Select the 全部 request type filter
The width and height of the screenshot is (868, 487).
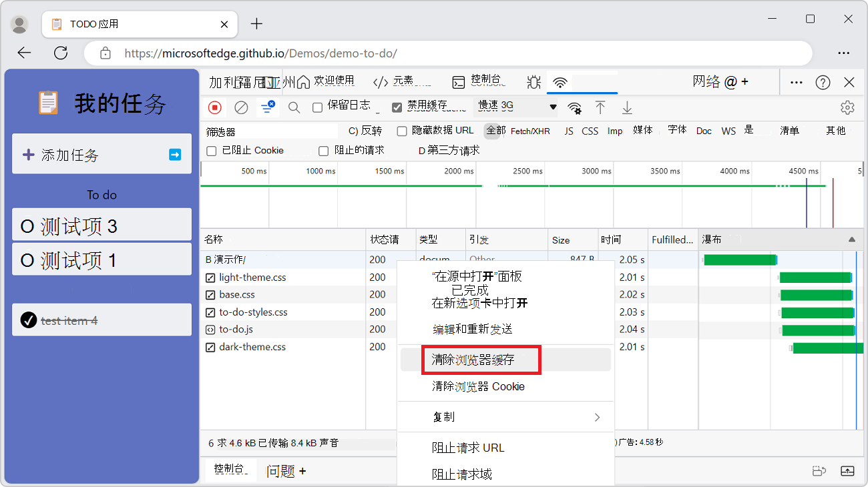pyautogui.click(x=493, y=131)
